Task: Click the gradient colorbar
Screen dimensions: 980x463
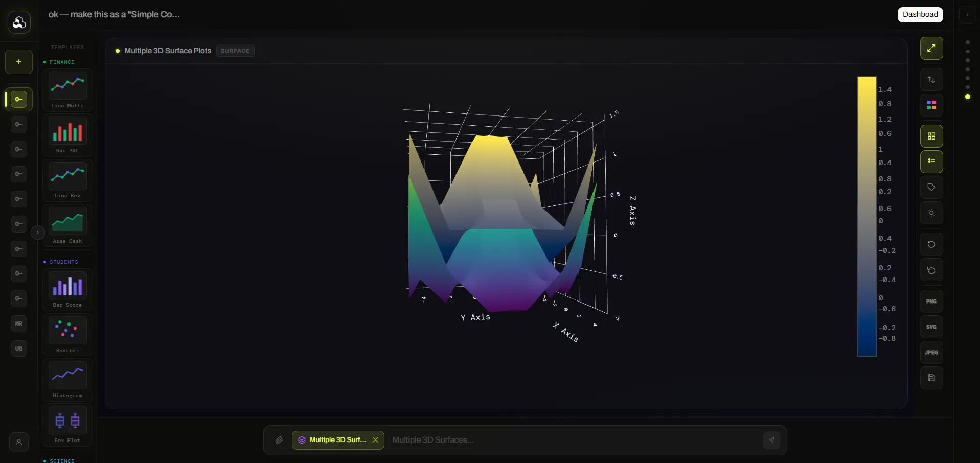Action: [x=867, y=216]
